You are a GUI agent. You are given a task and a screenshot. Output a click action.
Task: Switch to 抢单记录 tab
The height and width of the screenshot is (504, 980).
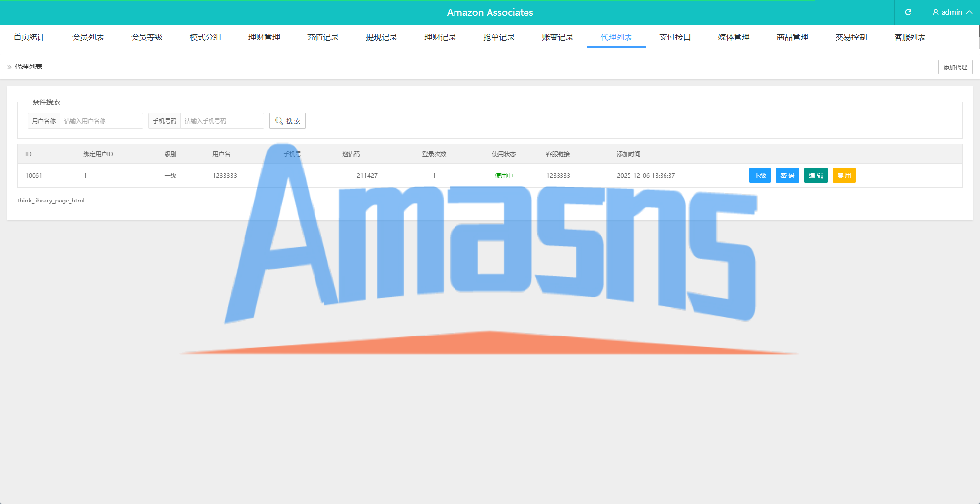(x=499, y=37)
